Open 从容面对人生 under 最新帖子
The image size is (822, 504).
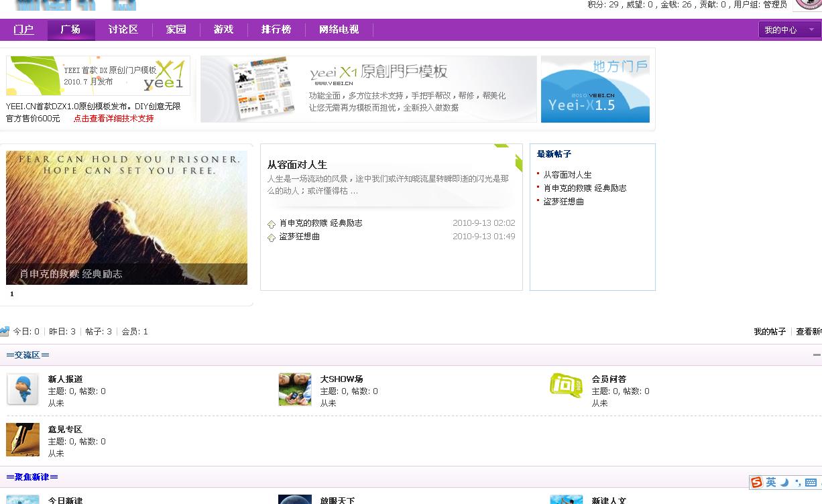pyautogui.click(x=568, y=175)
